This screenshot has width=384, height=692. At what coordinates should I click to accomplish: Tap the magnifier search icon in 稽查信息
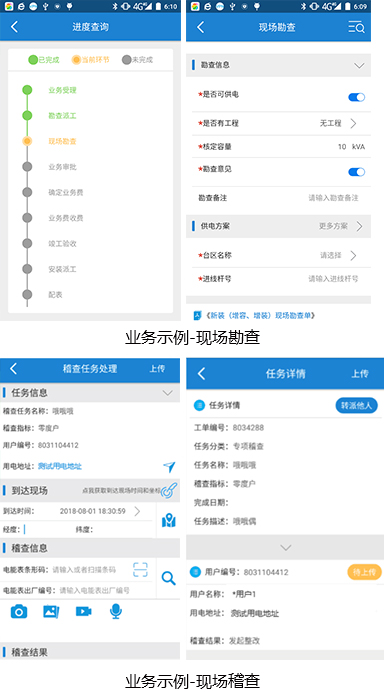click(x=169, y=578)
